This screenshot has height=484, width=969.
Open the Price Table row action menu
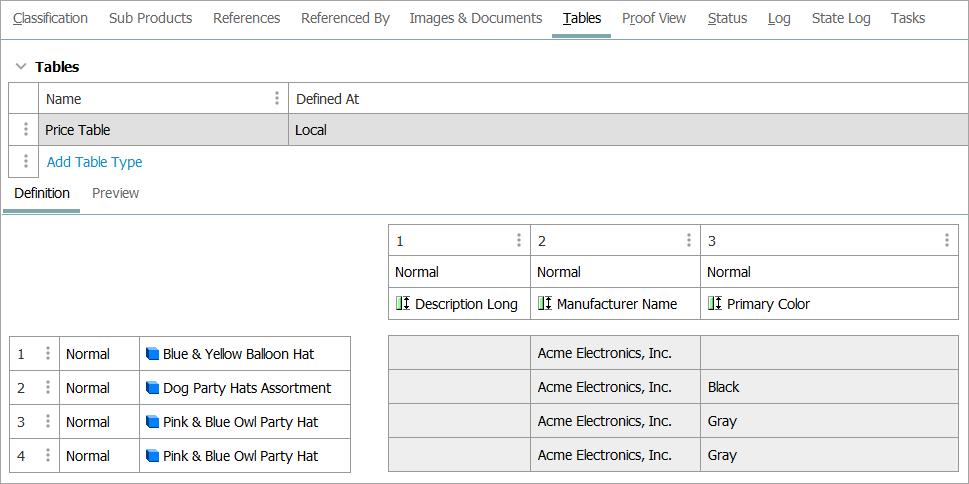(x=26, y=130)
